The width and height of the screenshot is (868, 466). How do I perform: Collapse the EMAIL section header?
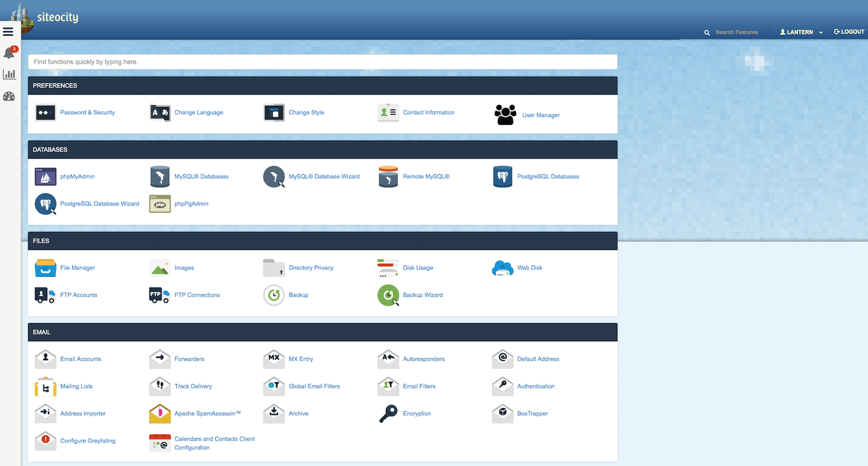[x=323, y=332]
